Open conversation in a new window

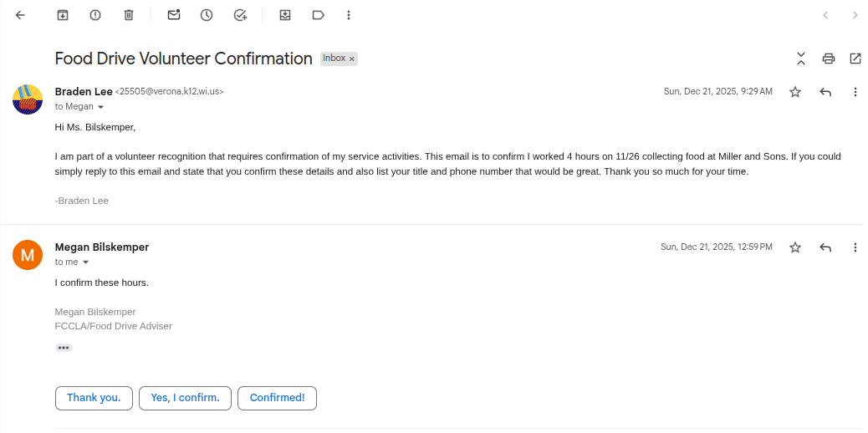click(855, 59)
